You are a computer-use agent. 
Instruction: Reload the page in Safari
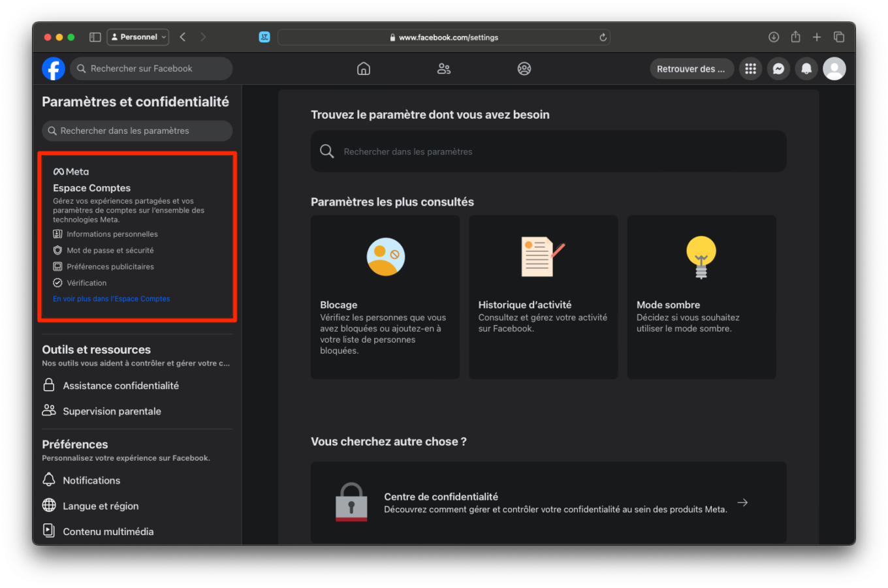603,37
